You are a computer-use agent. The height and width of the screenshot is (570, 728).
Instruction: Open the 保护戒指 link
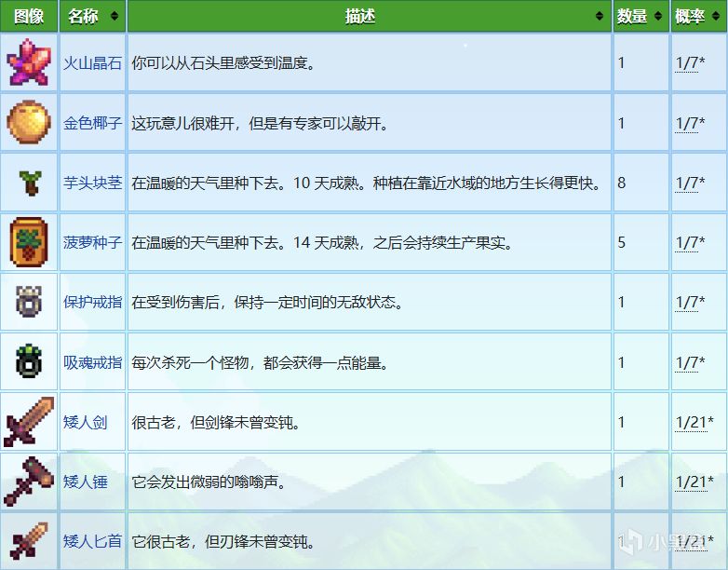[92, 302]
